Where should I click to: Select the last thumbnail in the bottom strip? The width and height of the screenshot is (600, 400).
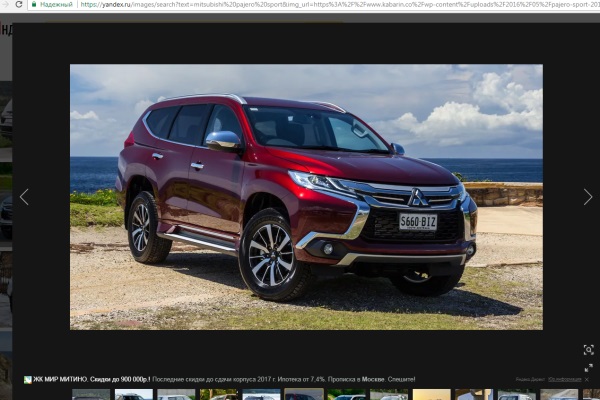pos(590,395)
